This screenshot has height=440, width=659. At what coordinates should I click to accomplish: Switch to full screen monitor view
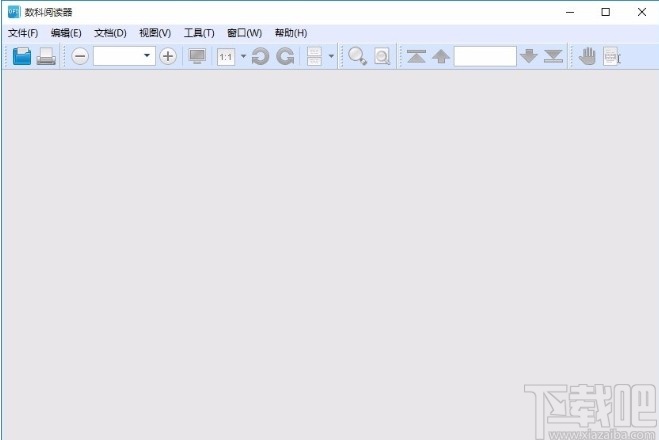point(197,56)
